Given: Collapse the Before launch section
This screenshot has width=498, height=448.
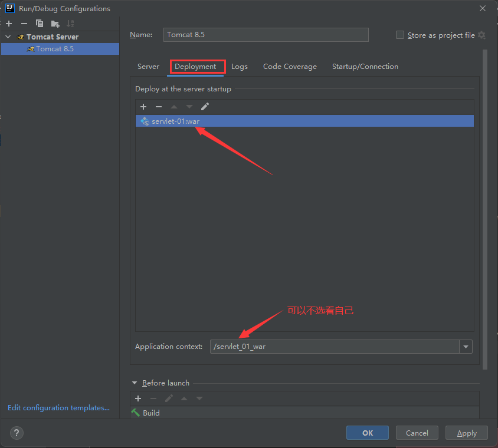Looking at the screenshot, I should [x=135, y=383].
